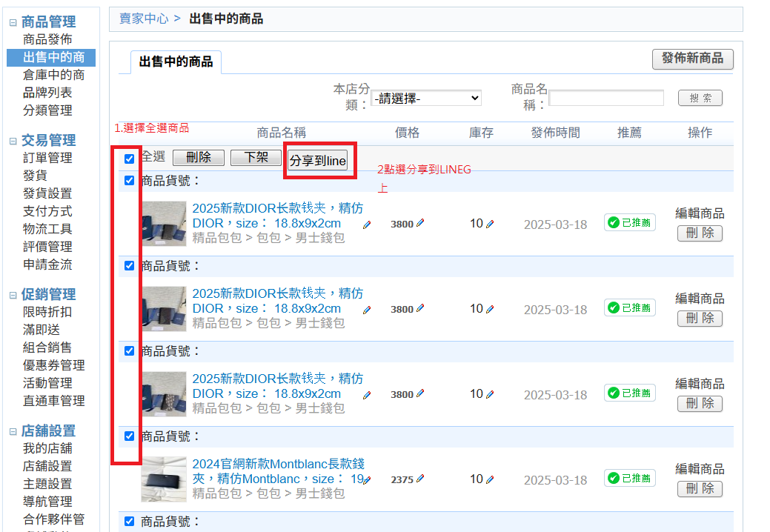
Task: Uncheck the first product's checkbox
Action: (129, 180)
